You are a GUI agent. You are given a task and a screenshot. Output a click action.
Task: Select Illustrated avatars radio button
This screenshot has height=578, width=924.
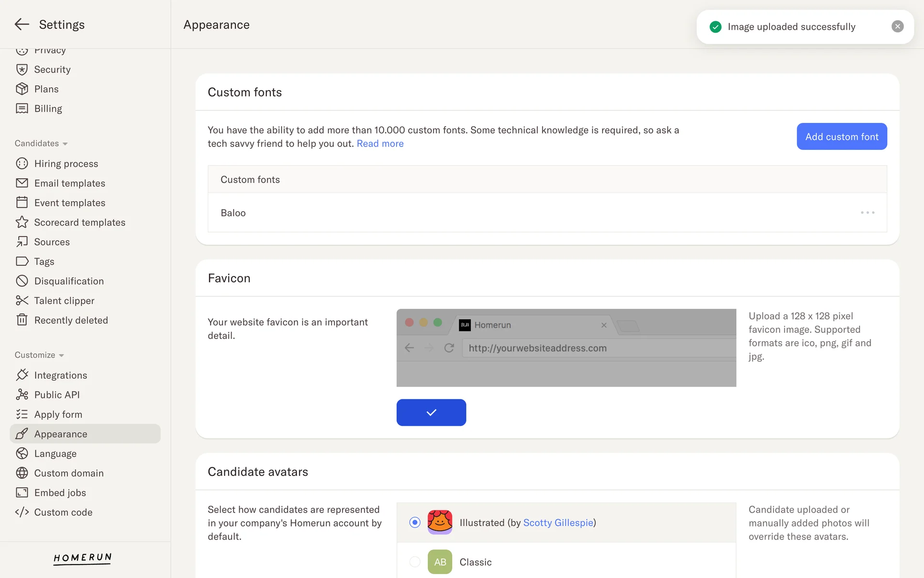coord(415,523)
